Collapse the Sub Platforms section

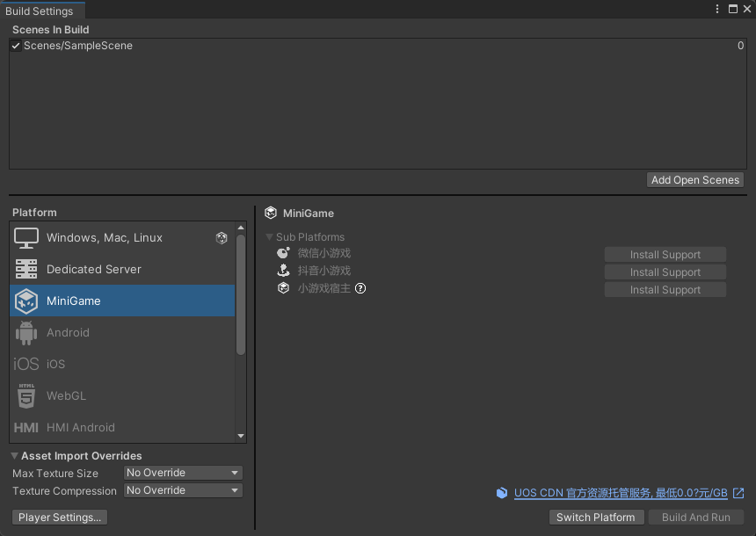click(270, 237)
